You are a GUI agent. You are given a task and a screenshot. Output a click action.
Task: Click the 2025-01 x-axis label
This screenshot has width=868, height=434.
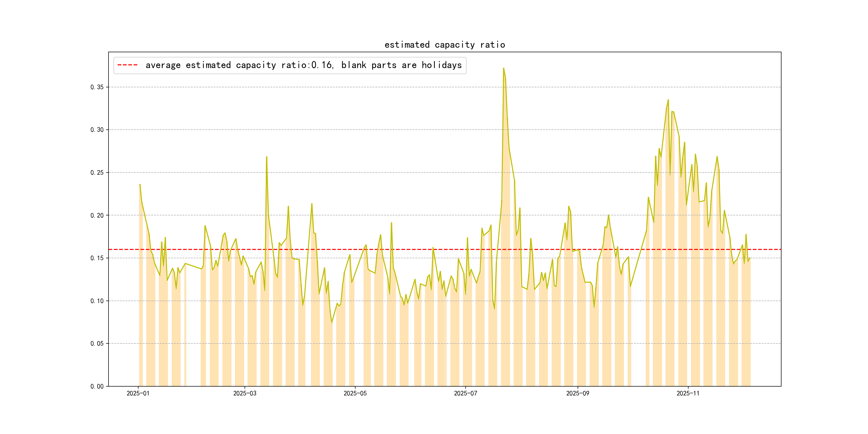(x=138, y=393)
